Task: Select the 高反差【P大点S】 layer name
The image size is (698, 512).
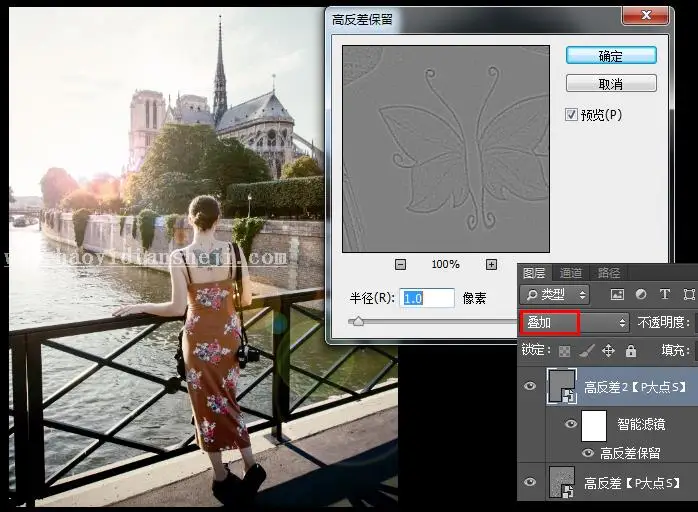Action: 632,483
